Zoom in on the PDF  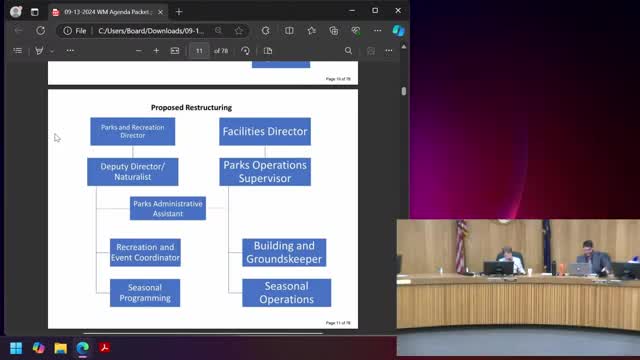[156, 51]
